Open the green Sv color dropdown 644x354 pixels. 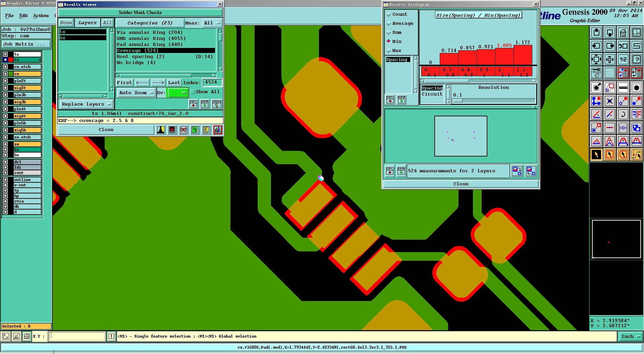coord(177,93)
